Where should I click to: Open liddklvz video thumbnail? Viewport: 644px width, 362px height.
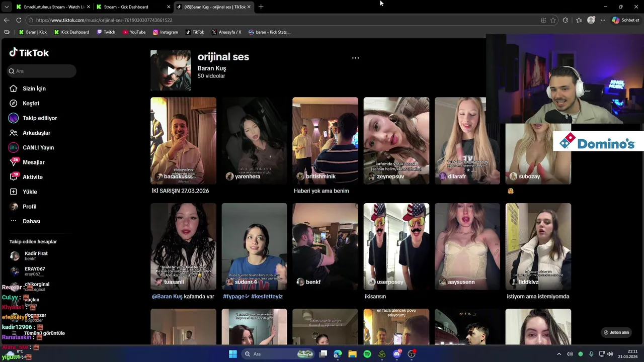[x=538, y=246]
